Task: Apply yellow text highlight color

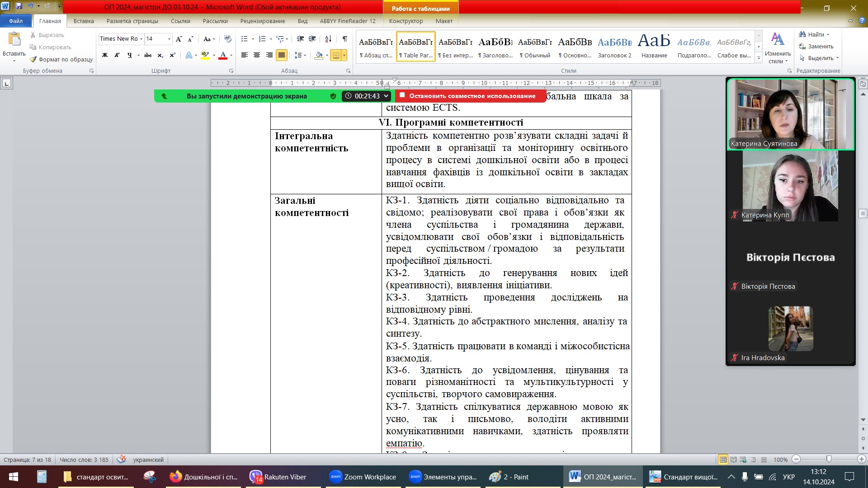Action: (x=205, y=55)
